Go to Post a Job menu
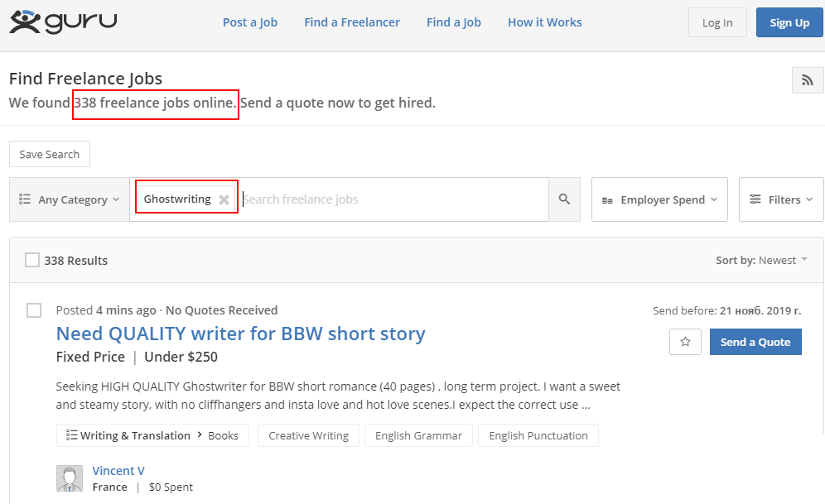This screenshot has width=825, height=504. (x=250, y=22)
